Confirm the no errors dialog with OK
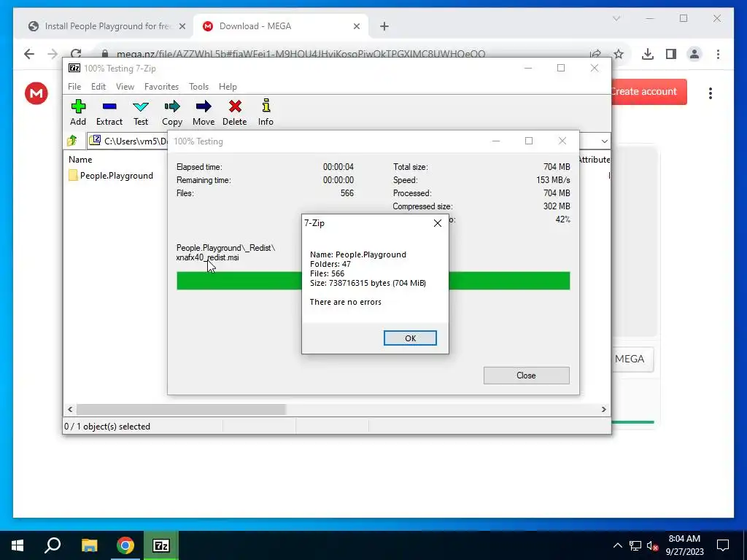The width and height of the screenshot is (747, 560). 410,338
